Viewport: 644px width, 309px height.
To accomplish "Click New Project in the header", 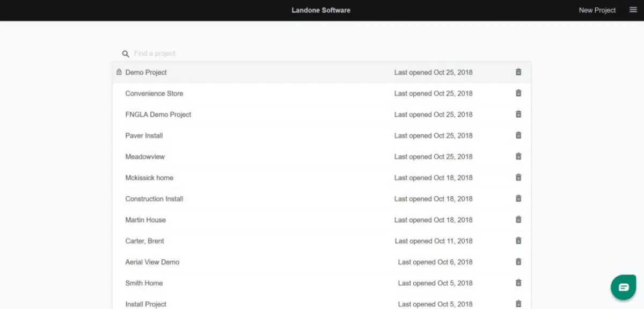I will tap(597, 10).
